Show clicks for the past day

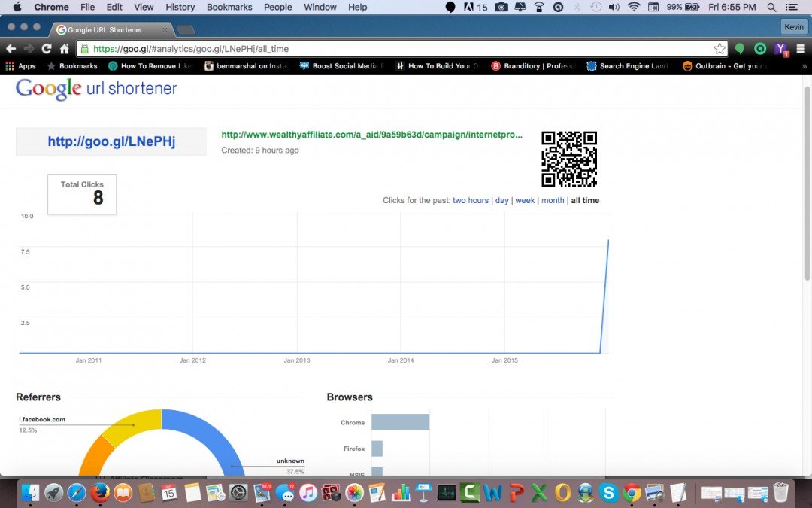tap(501, 201)
